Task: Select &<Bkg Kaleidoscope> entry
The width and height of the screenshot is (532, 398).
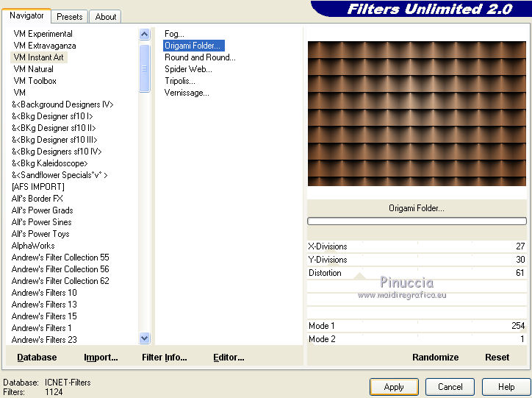Action: [50, 163]
